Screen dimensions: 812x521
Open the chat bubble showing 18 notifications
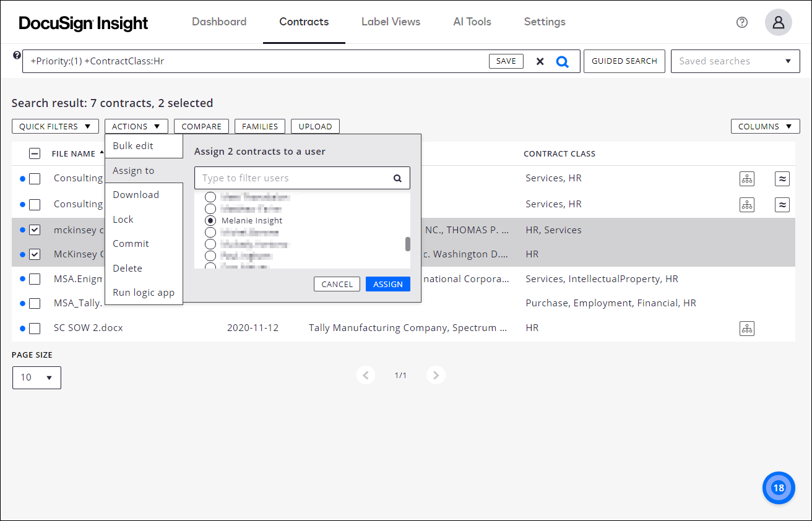click(778, 488)
